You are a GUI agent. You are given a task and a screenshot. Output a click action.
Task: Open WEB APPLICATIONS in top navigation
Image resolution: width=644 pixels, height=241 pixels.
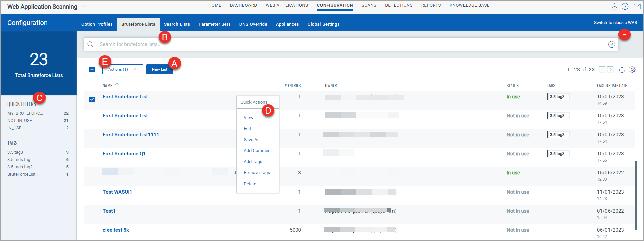click(287, 5)
